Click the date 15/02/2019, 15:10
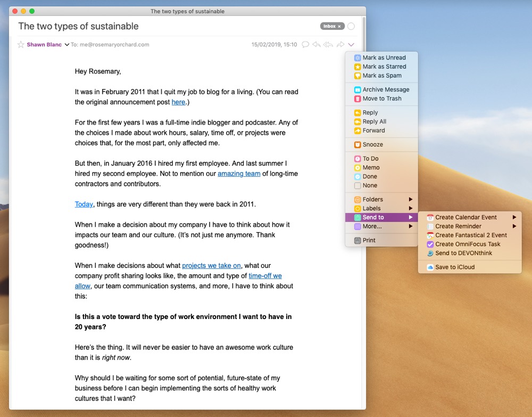Viewport: 532px width, 417px height. pyautogui.click(x=274, y=45)
